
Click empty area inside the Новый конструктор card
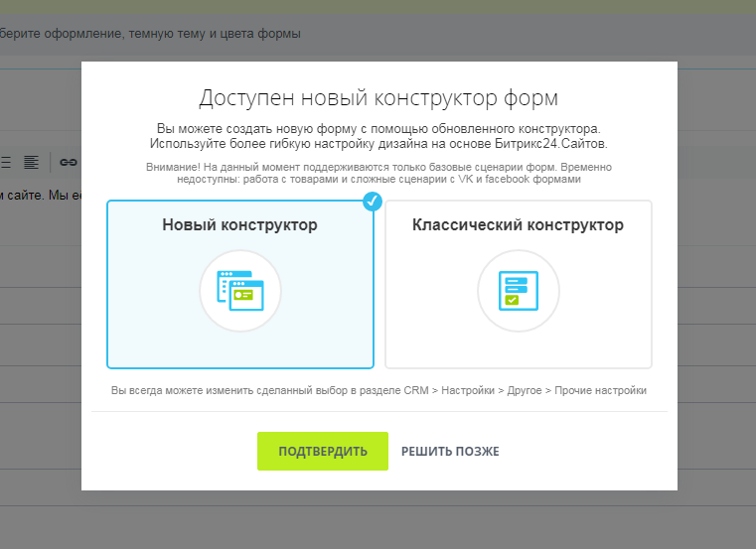(x=149, y=318)
